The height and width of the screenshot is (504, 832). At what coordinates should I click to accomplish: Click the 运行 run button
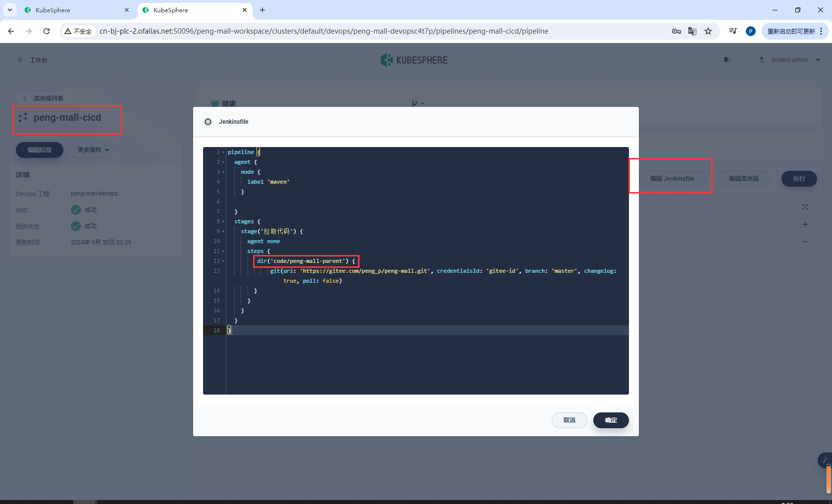coord(799,179)
